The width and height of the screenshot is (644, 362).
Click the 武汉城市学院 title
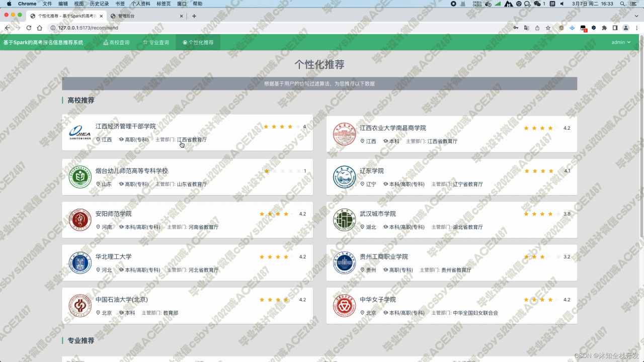coord(378,214)
